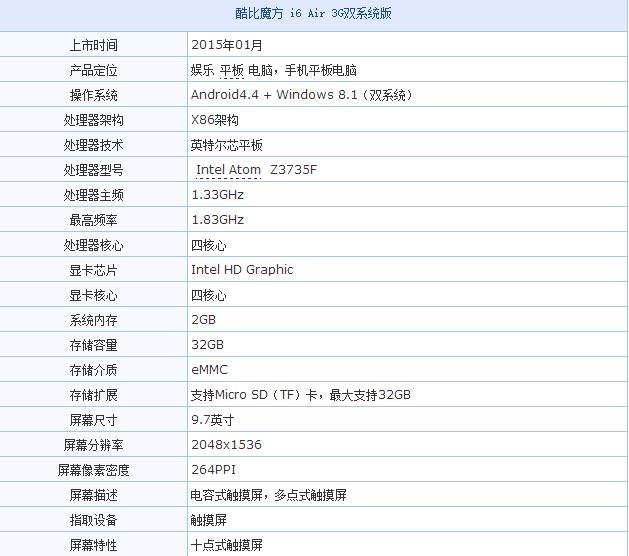Screen dimensions: 629x556
Task: Select the 处理器技术 label
Action: [93, 145]
